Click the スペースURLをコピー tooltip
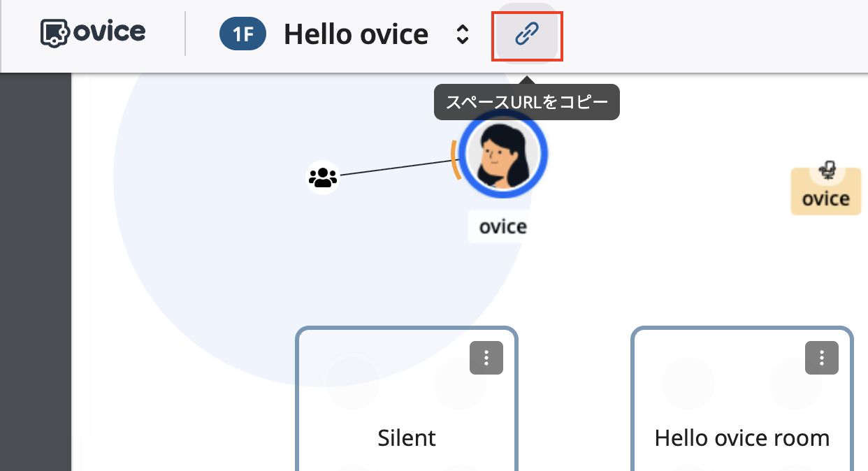Image resolution: width=868 pixels, height=471 pixels. click(x=527, y=101)
